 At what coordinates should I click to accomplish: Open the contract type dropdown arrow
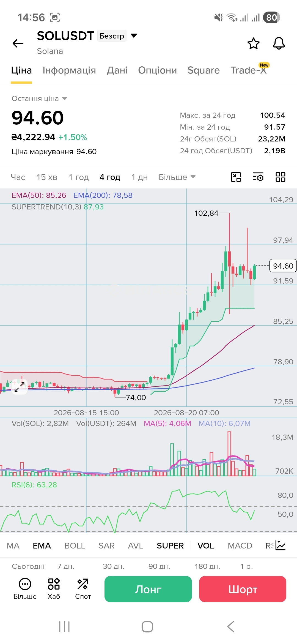[x=134, y=36]
